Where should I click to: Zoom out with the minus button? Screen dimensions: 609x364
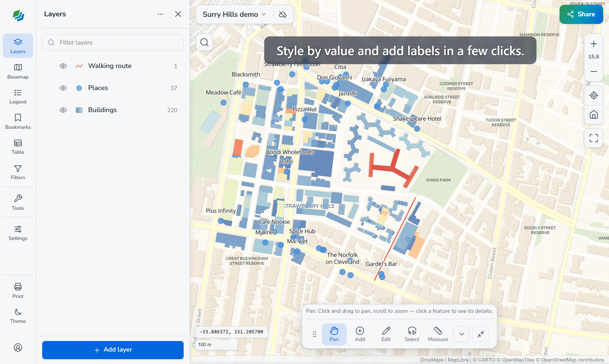coord(593,71)
